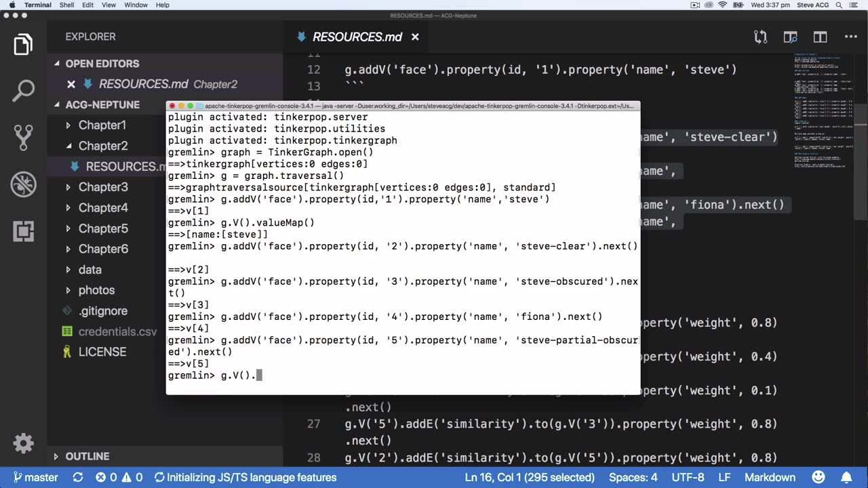
Task: Click the Ln 16, Col 1 cursor position
Action: pos(530,477)
